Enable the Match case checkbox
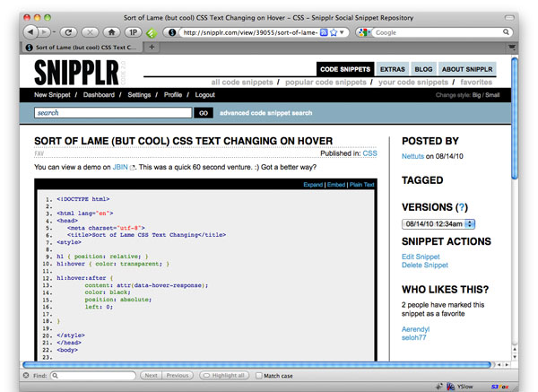 (259, 376)
